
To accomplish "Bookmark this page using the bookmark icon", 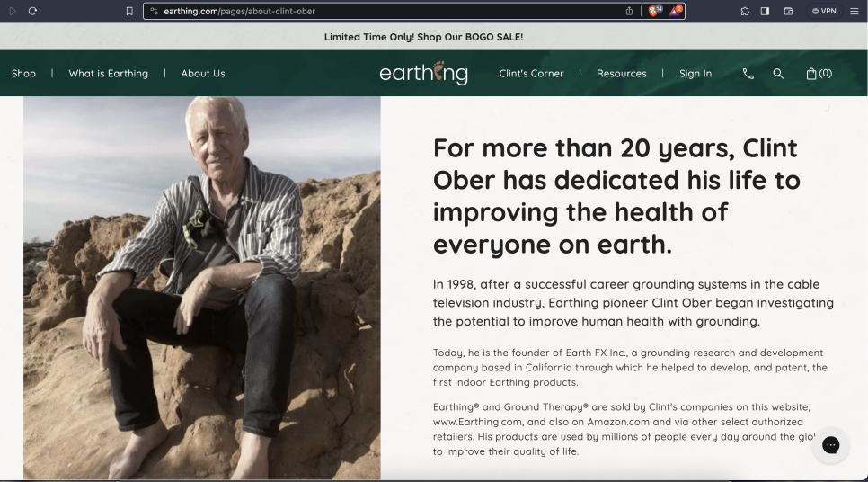I will (x=129, y=11).
